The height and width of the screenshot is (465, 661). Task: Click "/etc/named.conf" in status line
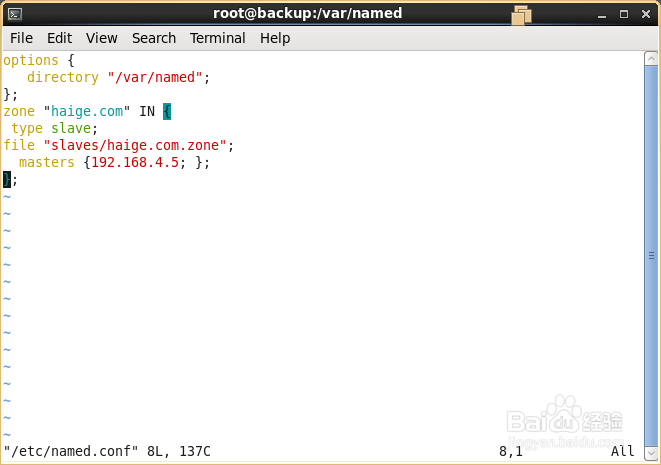[71, 452]
